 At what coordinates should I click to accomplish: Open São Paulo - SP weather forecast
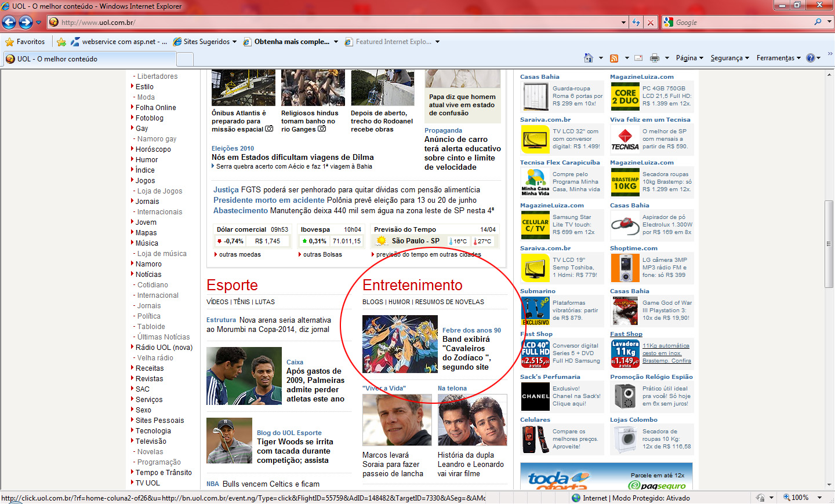[x=415, y=241]
